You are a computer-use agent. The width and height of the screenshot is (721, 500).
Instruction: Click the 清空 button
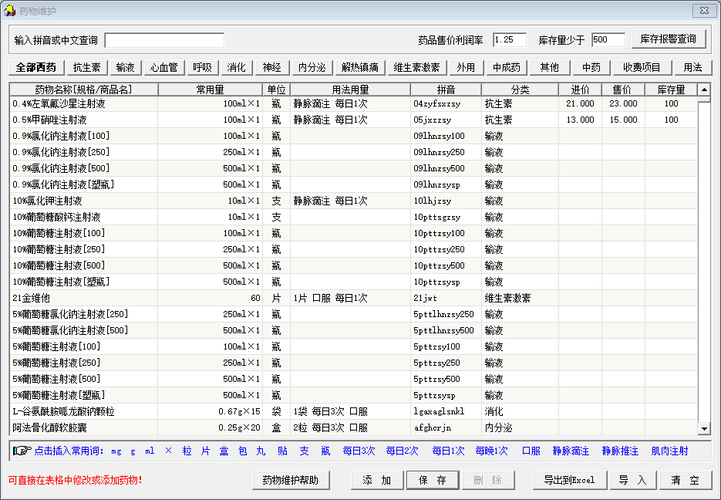point(685,480)
